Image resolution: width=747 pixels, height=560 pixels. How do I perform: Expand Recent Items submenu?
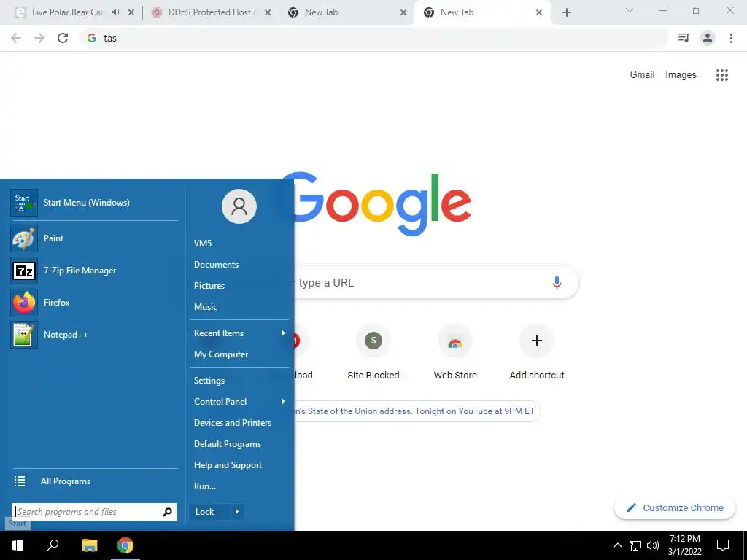[x=239, y=332]
